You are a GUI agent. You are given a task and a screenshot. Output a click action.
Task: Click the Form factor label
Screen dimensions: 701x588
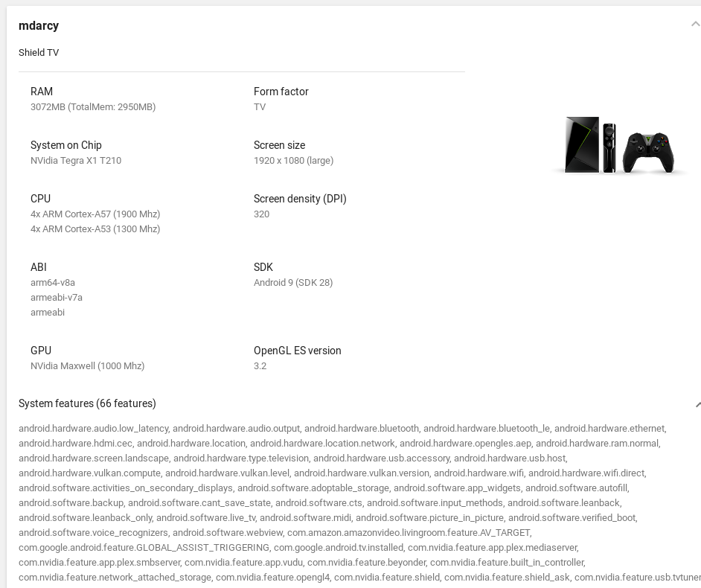pyautogui.click(x=281, y=92)
